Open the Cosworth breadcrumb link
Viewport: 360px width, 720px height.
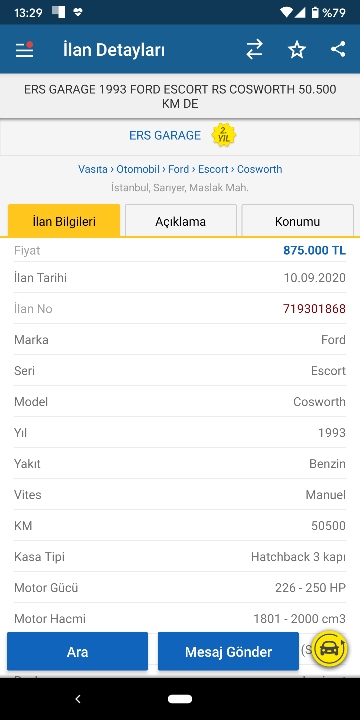[259, 169]
